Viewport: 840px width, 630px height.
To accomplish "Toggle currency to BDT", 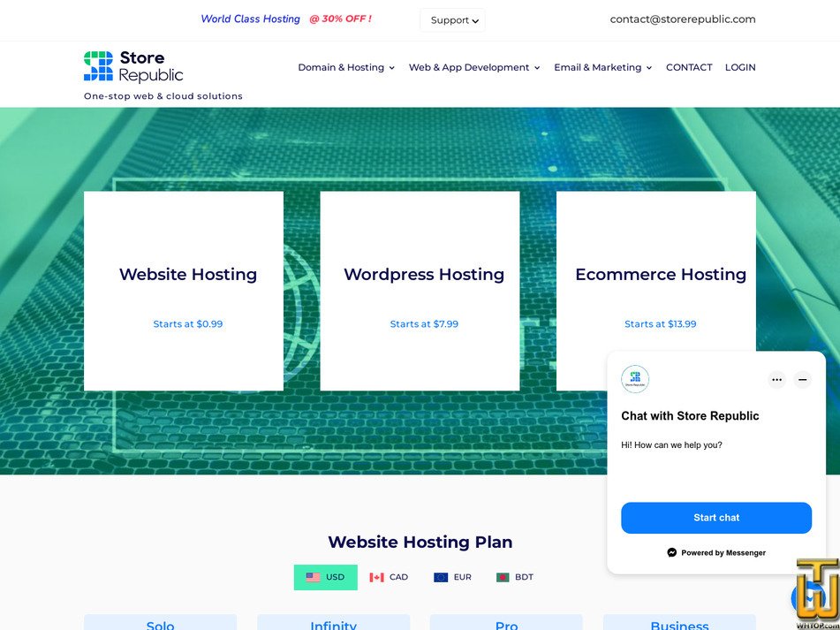I will 517,576.
